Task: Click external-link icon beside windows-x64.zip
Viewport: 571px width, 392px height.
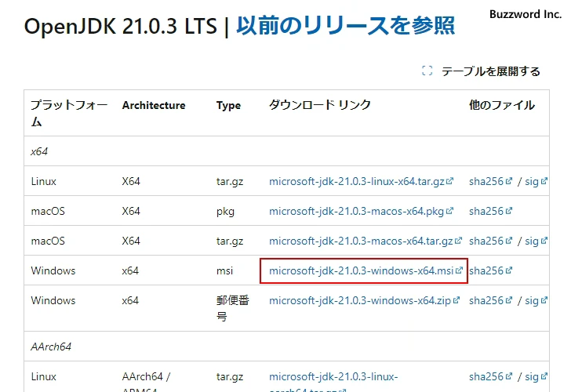Action: (x=456, y=300)
